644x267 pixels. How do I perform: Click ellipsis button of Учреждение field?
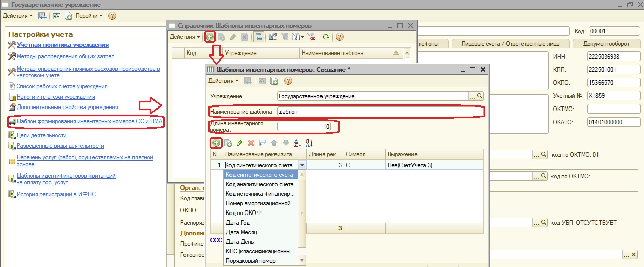473,96
